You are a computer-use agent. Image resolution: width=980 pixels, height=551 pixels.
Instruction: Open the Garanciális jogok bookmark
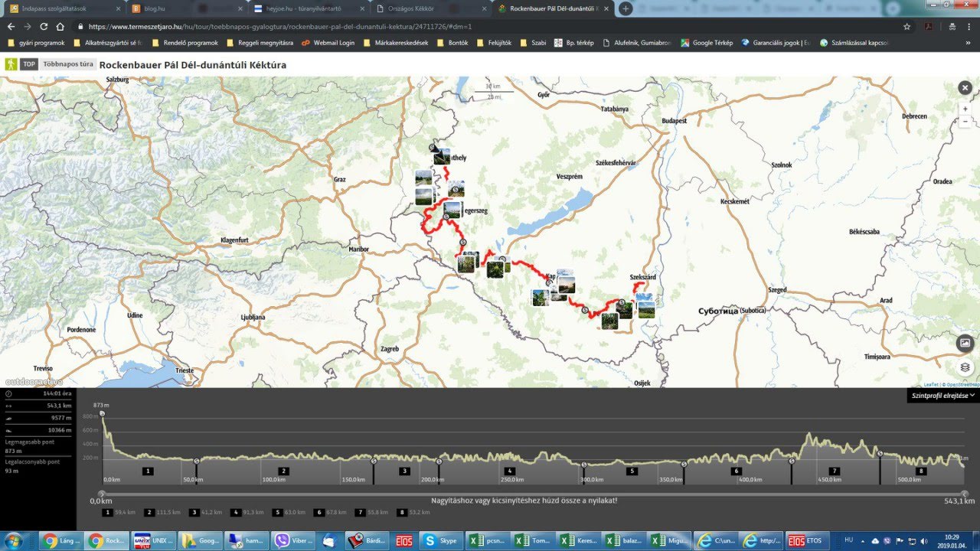tap(775, 43)
